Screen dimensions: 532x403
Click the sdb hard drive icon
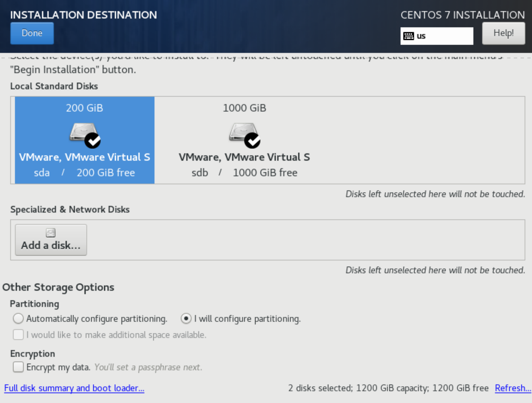click(x=242, y=132)
